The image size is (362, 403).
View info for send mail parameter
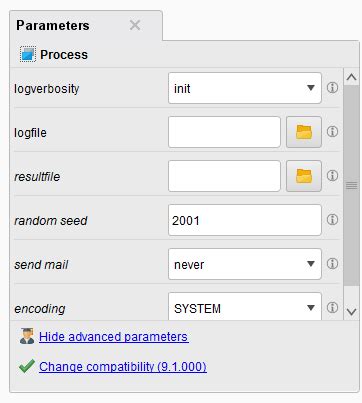coord(332,264)
